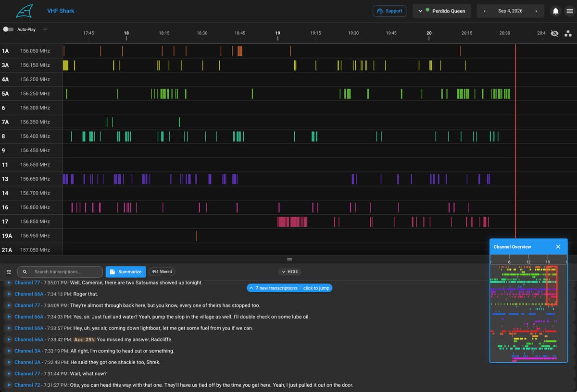Play the Channel 77 7:34:09 PM transcription
The image size is (577, 392).
[x=9, y=305]
